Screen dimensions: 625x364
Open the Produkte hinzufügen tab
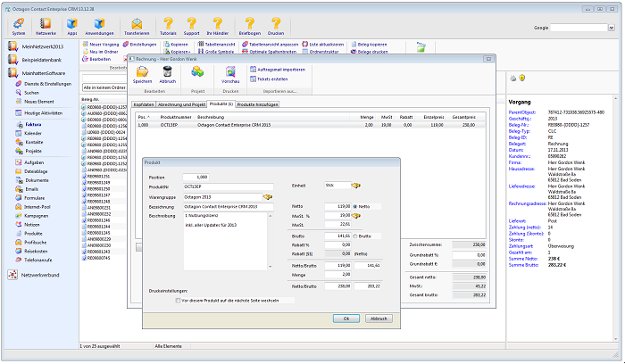coord(257,104)
